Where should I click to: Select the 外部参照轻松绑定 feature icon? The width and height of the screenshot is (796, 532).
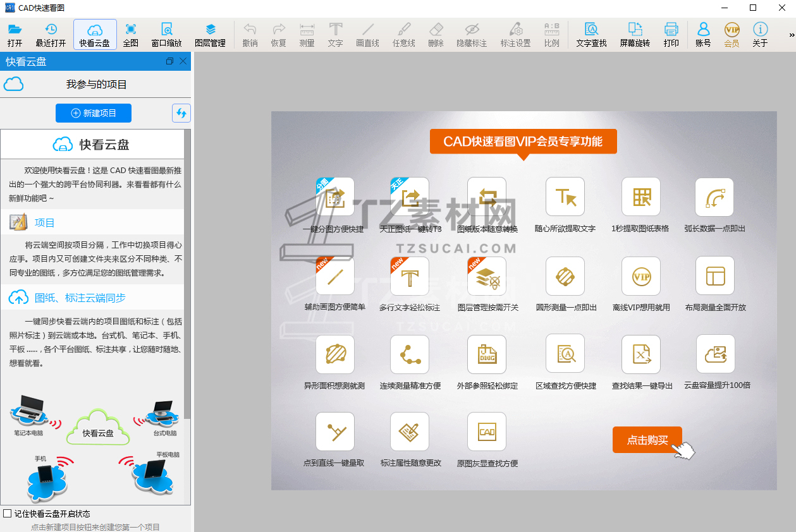click(x=487, y=354)
